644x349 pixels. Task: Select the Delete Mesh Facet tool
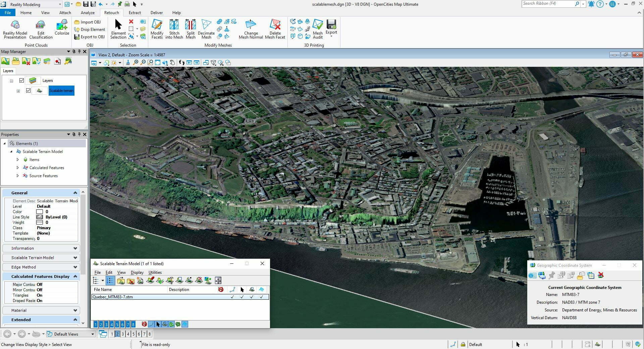pos(275,29)
